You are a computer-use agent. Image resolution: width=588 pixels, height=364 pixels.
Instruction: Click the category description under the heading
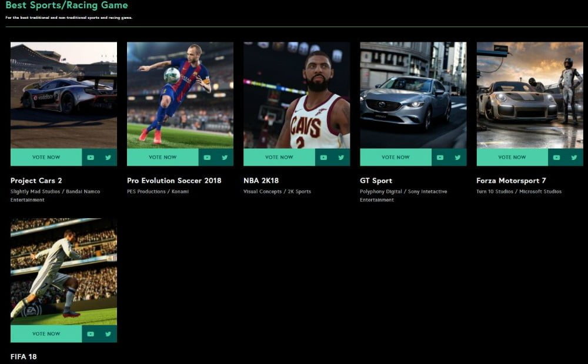69,18
